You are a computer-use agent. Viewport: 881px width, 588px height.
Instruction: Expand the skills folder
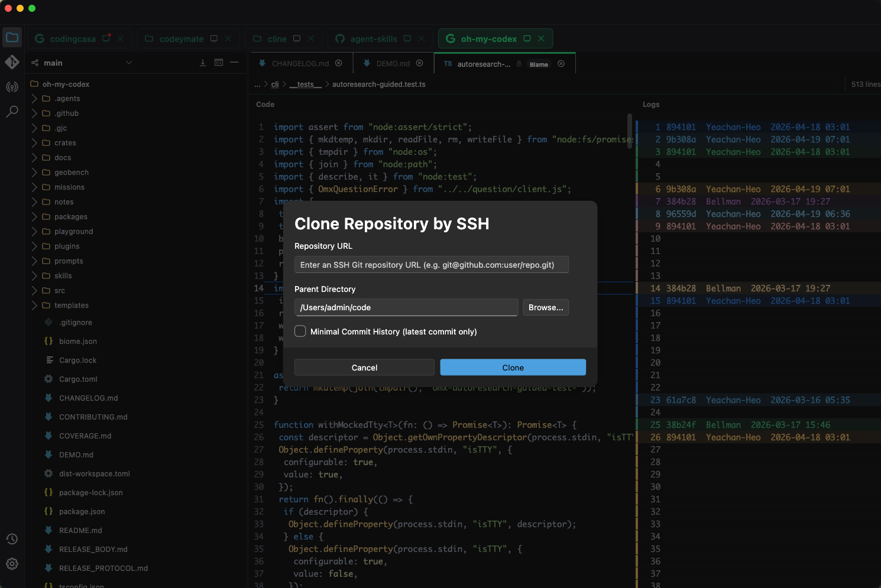(x=34, y=276)
